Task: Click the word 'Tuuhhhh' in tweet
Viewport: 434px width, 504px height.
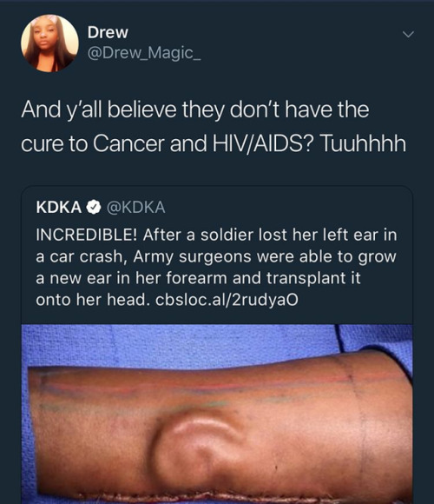Action: click(x=364, y=143)
